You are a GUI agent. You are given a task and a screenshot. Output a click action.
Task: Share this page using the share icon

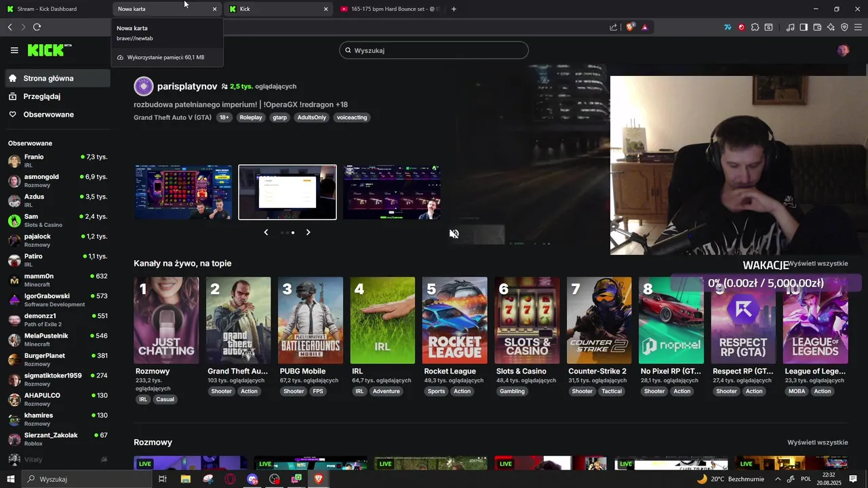(614, 27)
